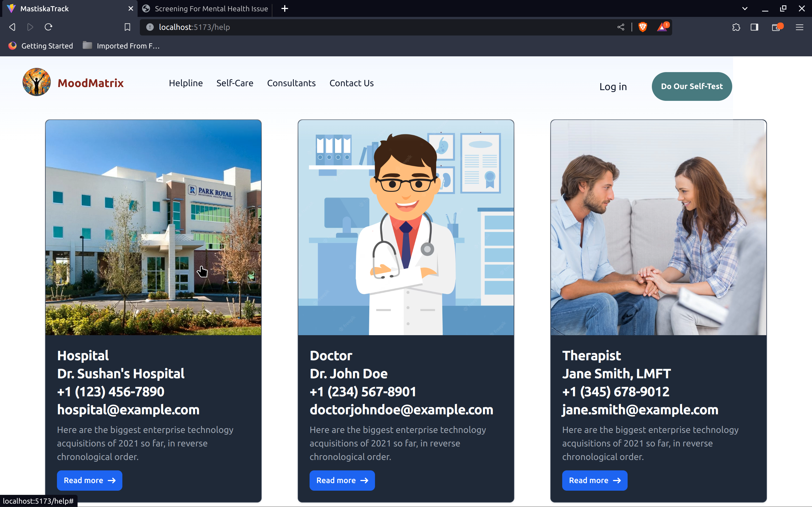Open the Self-Care nav menu item

(235, 83)
